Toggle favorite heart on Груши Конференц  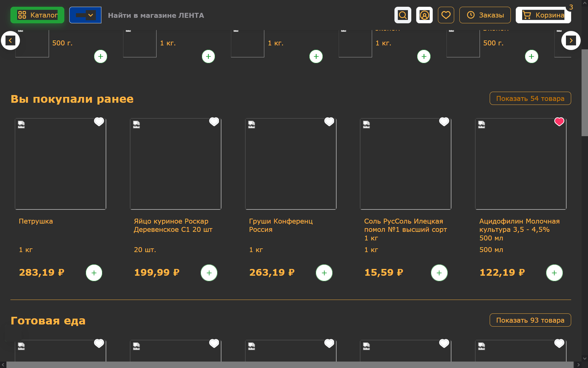click(x=329, y=122)
